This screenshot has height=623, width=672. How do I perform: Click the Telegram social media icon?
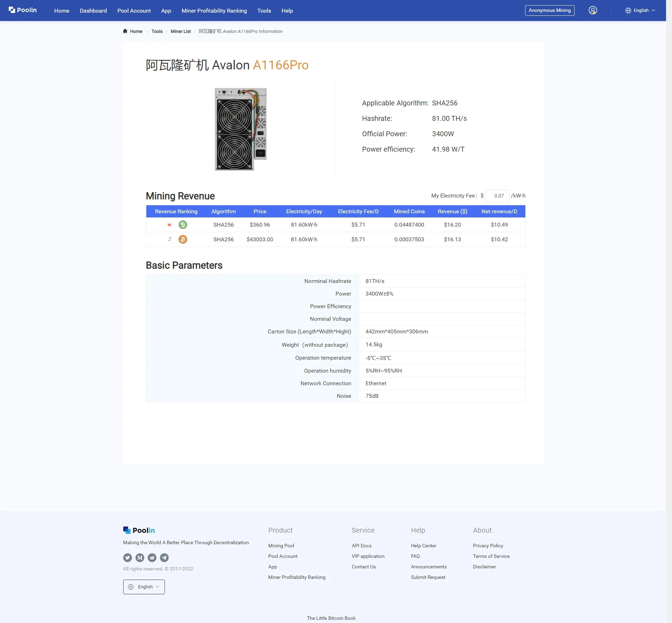[164, 558]
